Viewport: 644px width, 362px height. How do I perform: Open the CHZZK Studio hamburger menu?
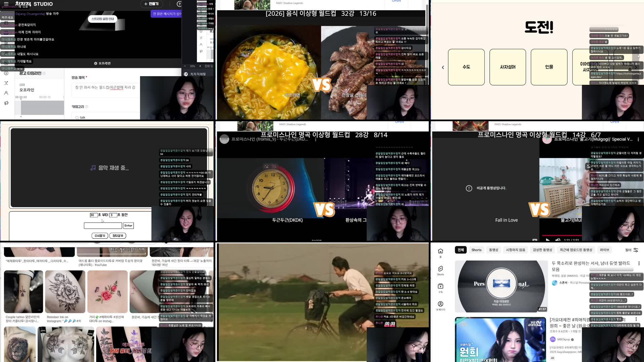[6, 4]
